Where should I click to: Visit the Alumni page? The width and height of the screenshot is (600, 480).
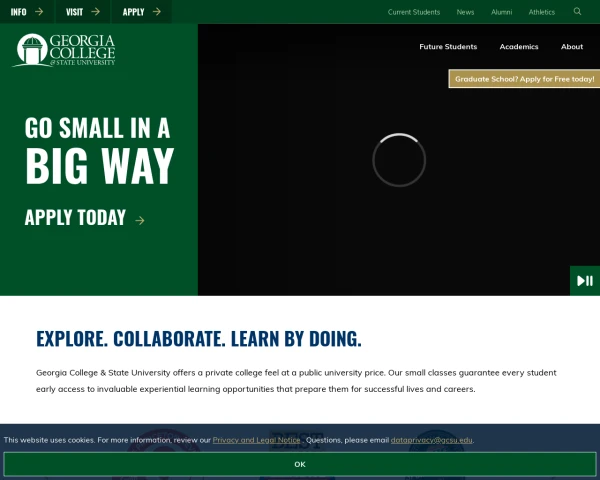click(x=501, y=12)
